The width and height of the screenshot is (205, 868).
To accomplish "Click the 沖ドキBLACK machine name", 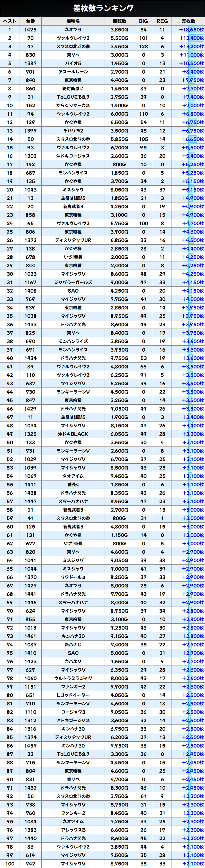I will coord(73,434).
